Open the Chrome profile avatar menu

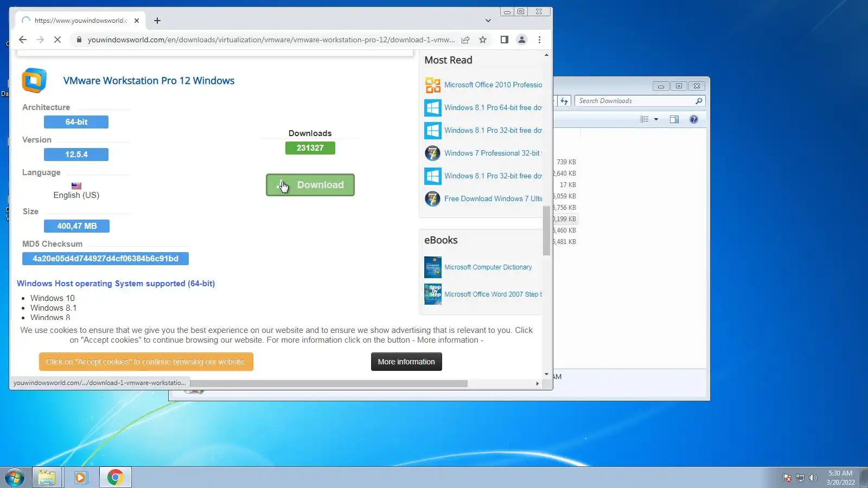(522, 40)
